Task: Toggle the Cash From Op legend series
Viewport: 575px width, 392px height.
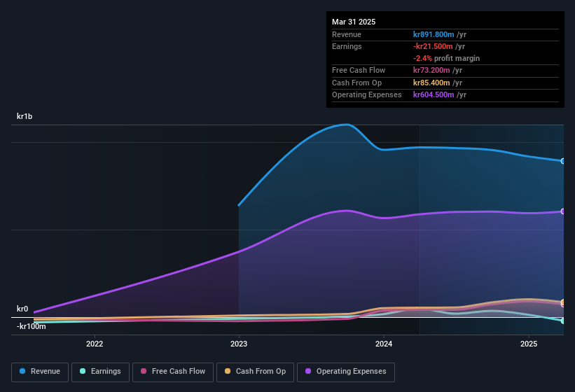Action: [255, 372]
